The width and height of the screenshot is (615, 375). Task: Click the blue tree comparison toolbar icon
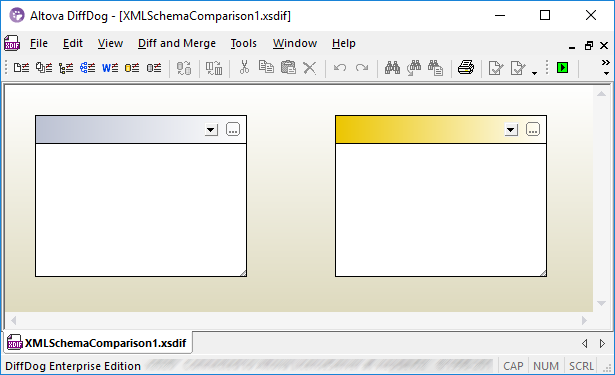[x=87, y=68]
